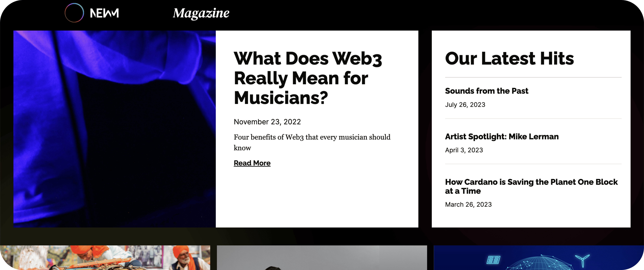
Task: Click the July 26, 2023 date
Action: pos(465,105)
